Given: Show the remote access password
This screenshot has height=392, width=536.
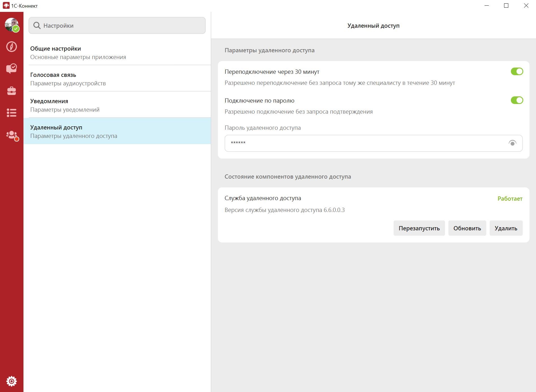Looking at the screenshot, I should tap(512, 143).
